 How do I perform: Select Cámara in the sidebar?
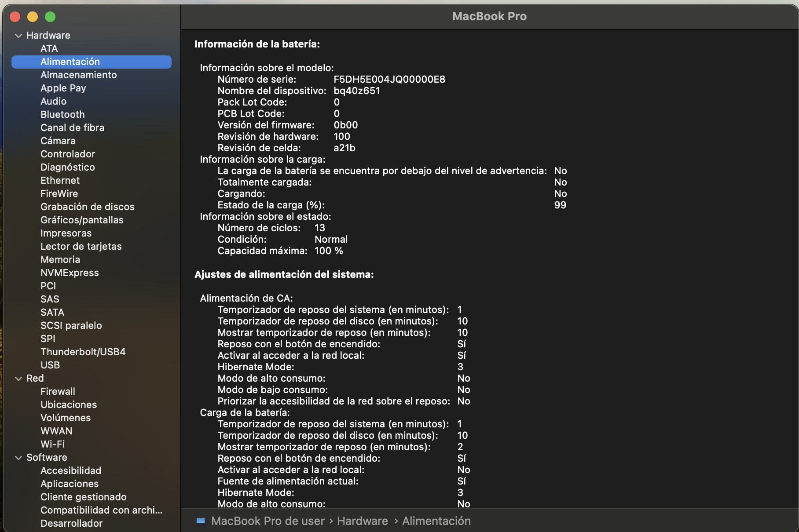[58, 141]
